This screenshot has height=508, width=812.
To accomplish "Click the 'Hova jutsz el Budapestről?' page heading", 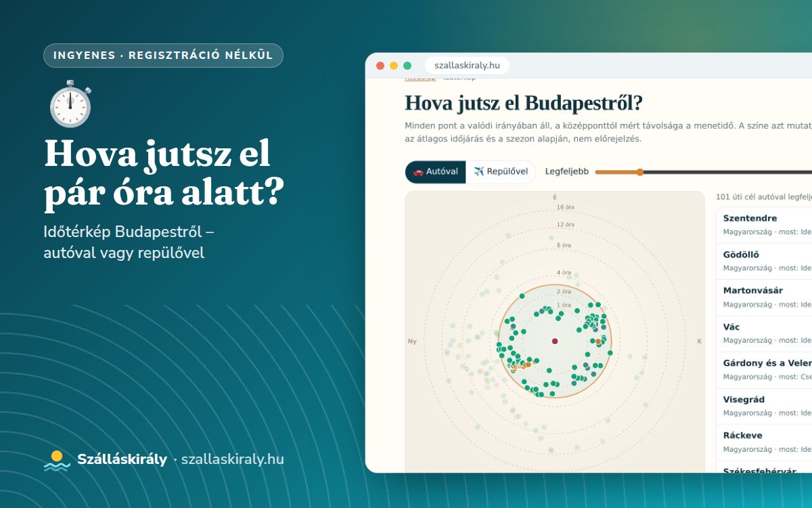I will pos(524,103).
